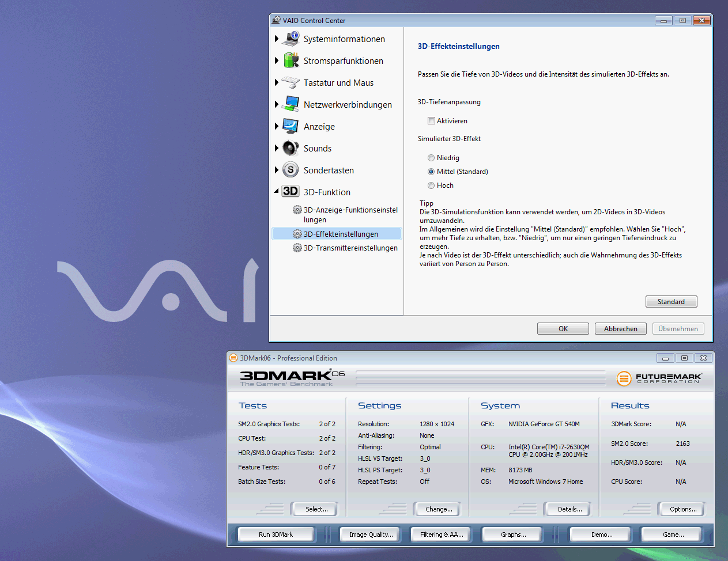This screenshot has width=728, height=561.
Task: Expand the Tastatur und Maus node
Action: coord(277,82)
